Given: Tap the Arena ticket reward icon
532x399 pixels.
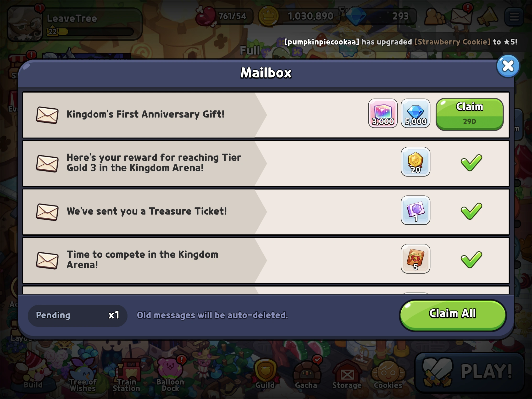Looking at the screenshot, I should tap(415, 259).
